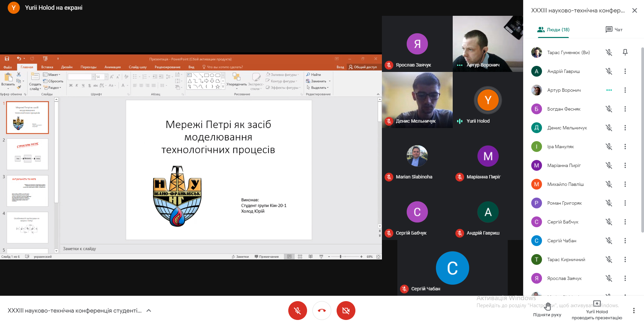Switch to the Чат tab

pos(614,30)
